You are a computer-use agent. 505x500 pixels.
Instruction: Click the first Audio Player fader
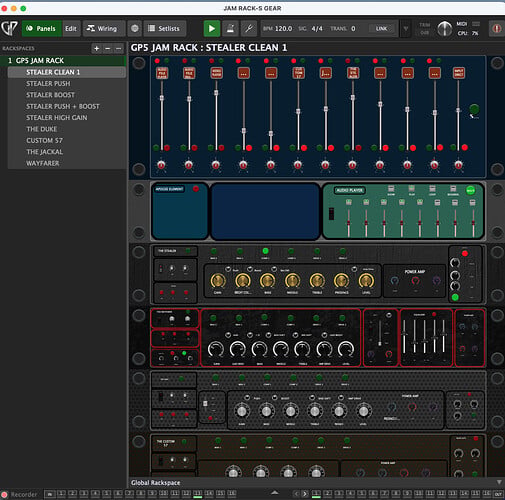click(x=349, y=222)
